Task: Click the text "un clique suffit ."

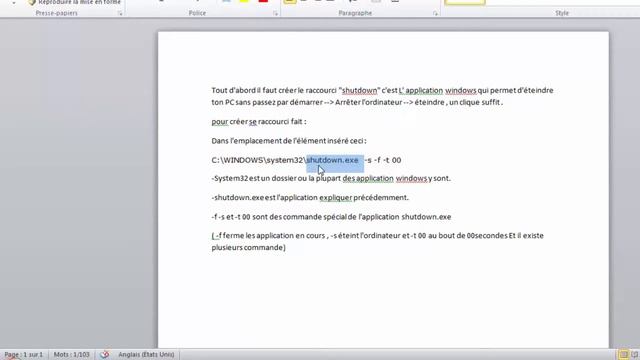Action: click(476, 102)
